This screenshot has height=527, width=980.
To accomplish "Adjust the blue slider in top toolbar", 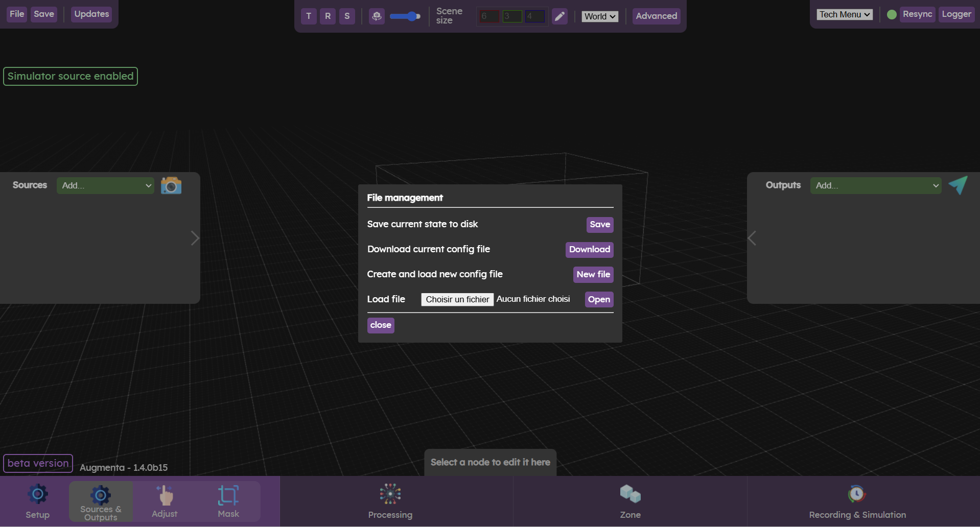I will tap(405, 16).
